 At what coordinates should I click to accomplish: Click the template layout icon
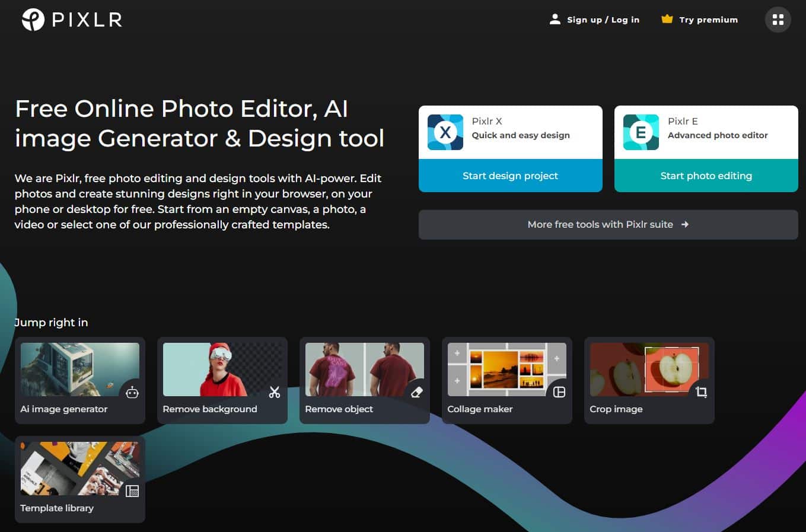132,491
